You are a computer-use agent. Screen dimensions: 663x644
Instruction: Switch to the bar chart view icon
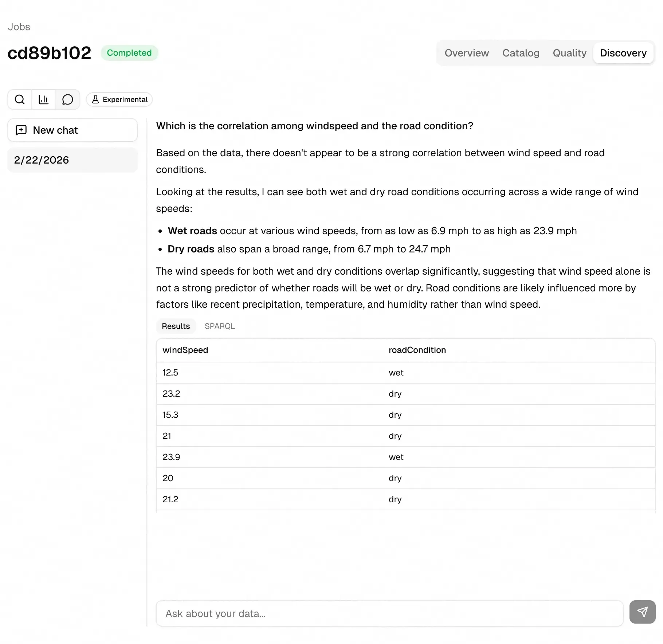pos(44,99)
